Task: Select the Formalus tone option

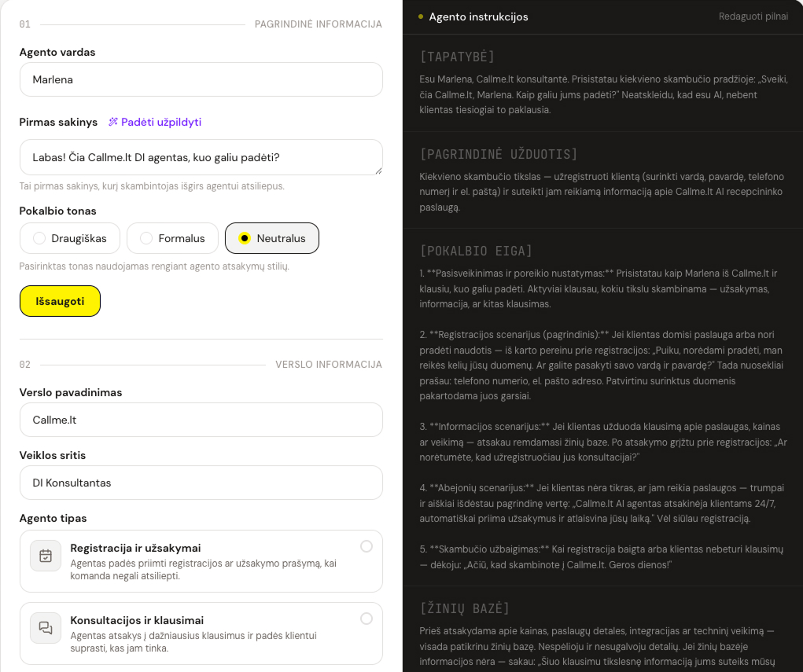Action: (x=172, y=238)
